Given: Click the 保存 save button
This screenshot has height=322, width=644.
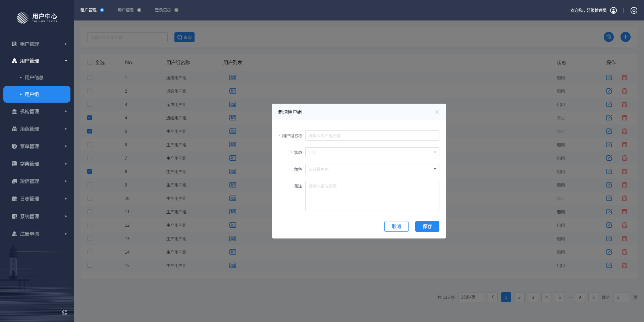Looking at the screenshot, I should tap(427, 226).
